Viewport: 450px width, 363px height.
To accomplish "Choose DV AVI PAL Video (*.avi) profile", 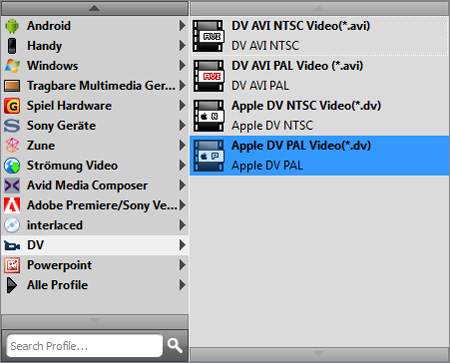I will [x=319, y=76].
